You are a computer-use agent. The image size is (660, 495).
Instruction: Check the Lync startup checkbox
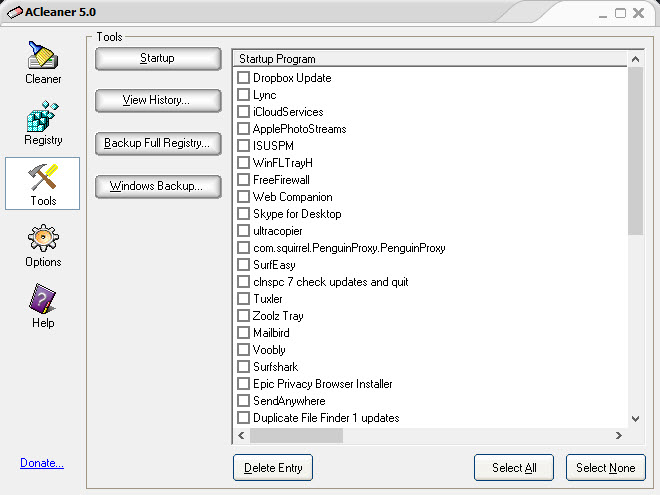[243, 94]
